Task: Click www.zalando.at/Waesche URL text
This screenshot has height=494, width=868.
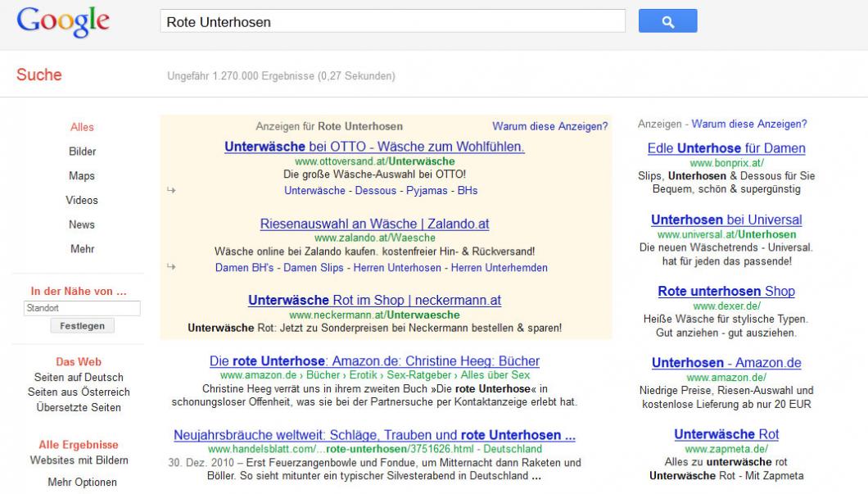Action: [375, 238]
